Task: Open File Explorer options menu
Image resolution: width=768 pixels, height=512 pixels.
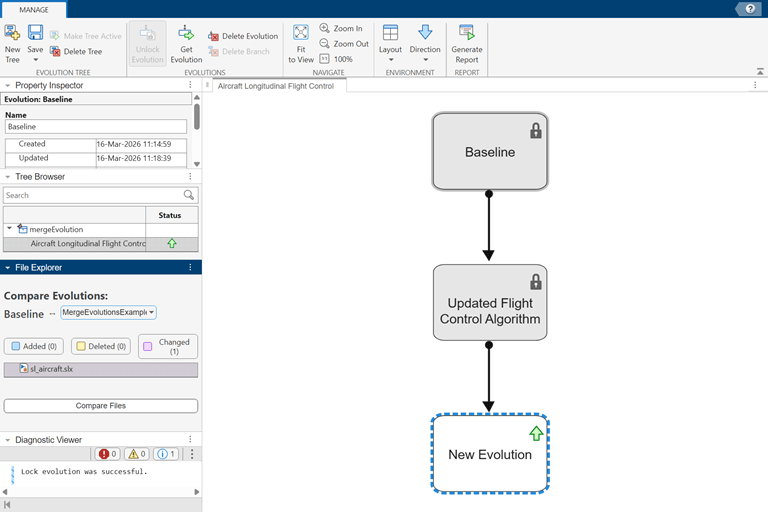Action: point(191,267)
